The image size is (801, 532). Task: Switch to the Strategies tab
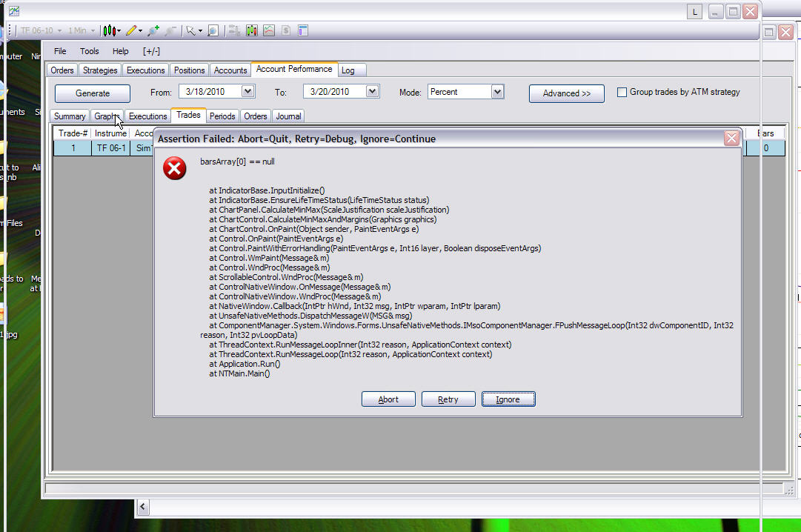coord(100,70)
